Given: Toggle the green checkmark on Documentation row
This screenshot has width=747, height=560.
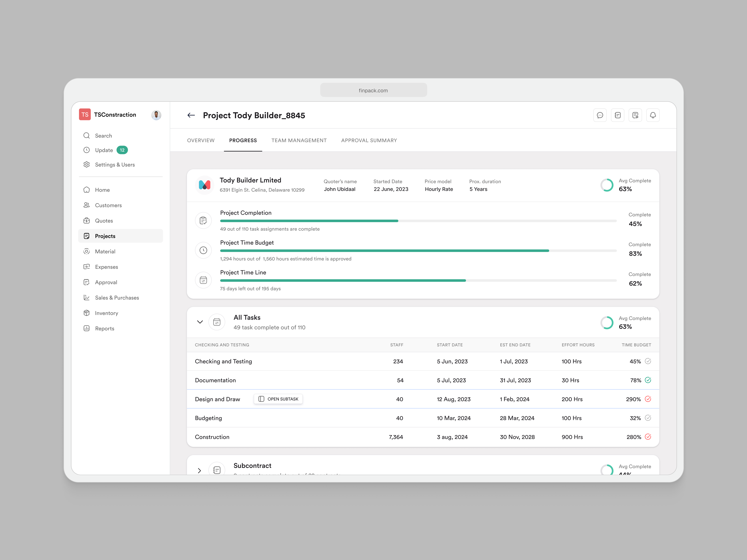Looking at the screenshot, I should tap(648, 380).
